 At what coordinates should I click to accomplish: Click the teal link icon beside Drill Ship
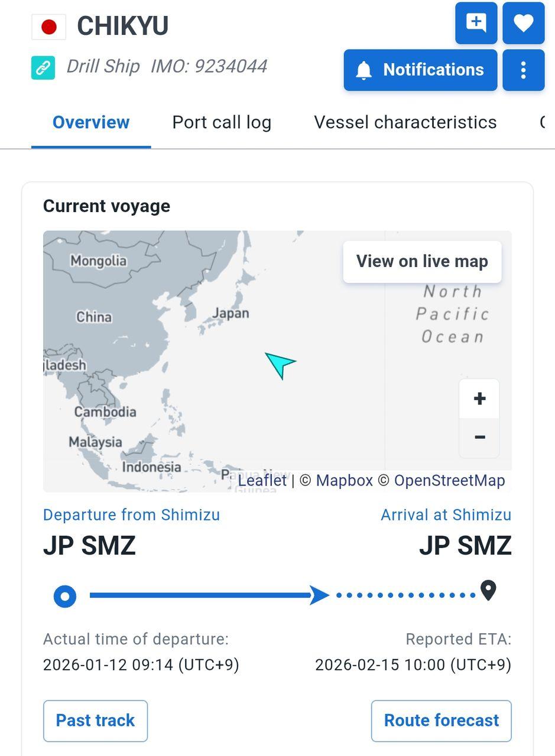point(43,67)
